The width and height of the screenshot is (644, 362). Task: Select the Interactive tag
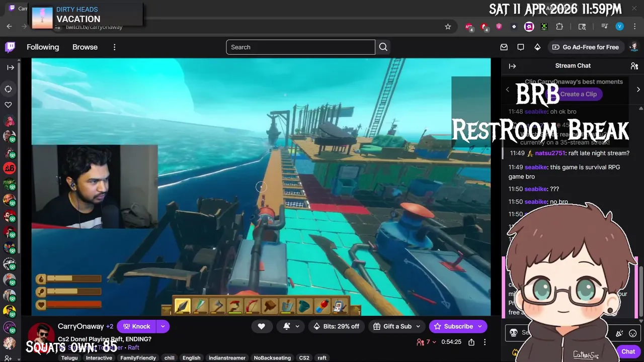(99, 358)
